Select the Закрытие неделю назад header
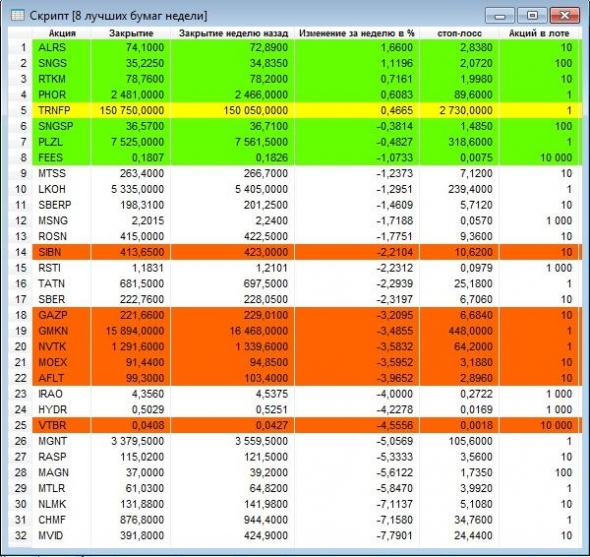The height and width of the screenshot is (557, 590). click(x=233, y=33)
